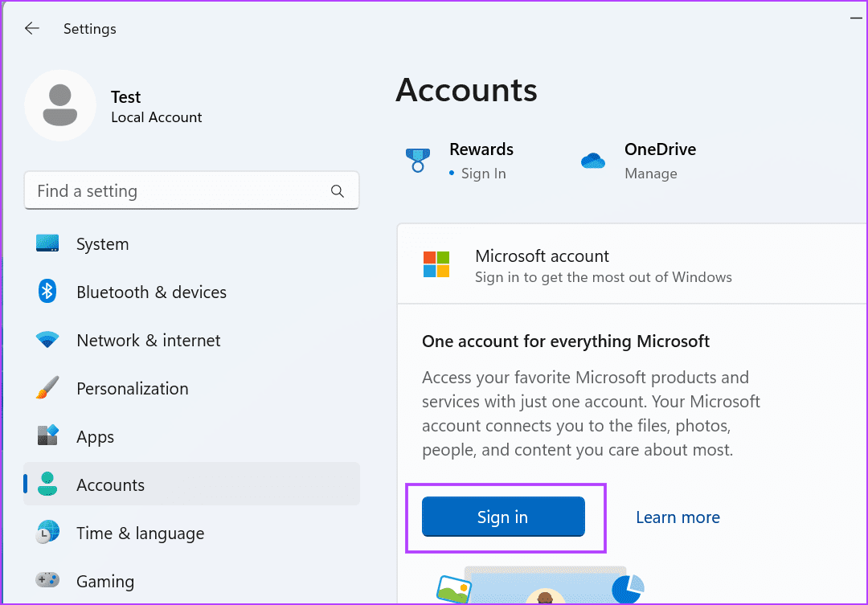The height and width of the screenshot is (605, 868).
Task: Click 'One account for everything Microsoft' text
Action: coord(566,341)
